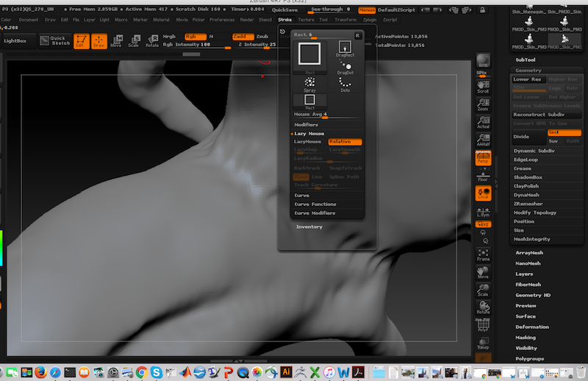
Task: Select the Spray stroke icon
Action: point(309,85)
